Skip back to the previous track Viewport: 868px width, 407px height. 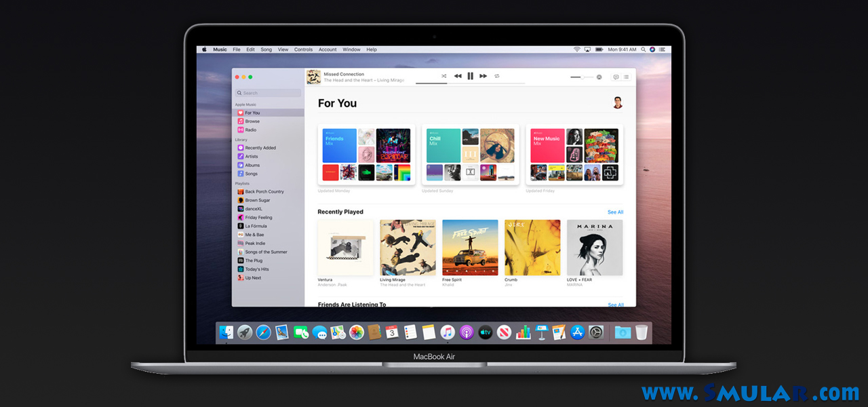(x=458, y=77)
